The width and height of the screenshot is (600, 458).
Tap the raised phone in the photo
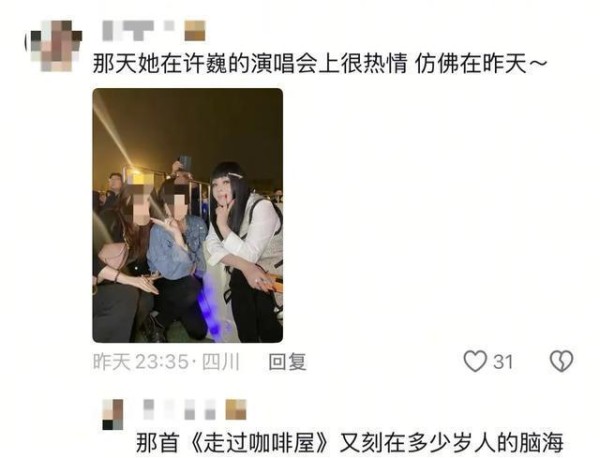pyautogui.click(x=185, y=162)
